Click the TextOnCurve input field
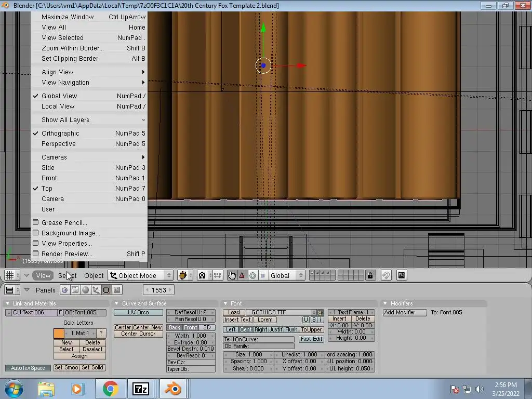 [259, 339]
